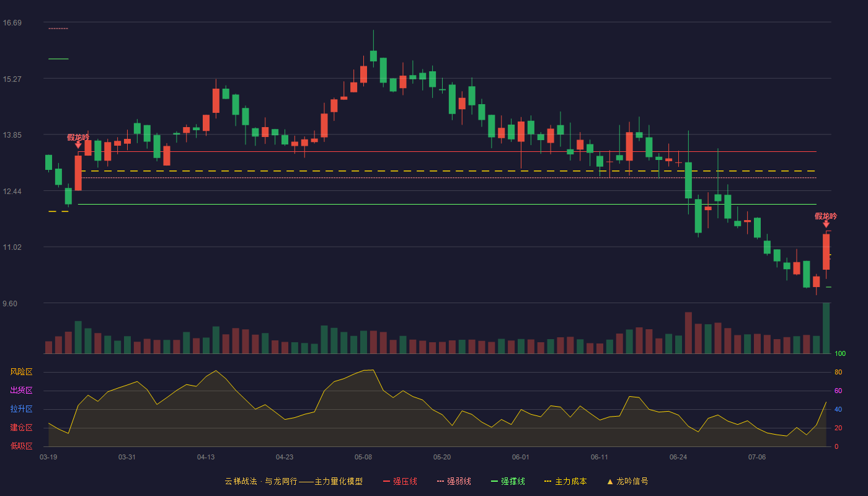Image resolution: width=868 pixels, height=496 pixels.
Task: Toggle the 强弱线 legend series
Action: coord(454,481)
